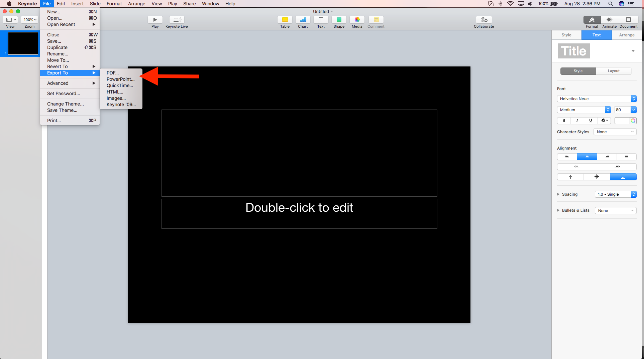
Task: Click the Layout button in Text pane
Action: [614, 71]
